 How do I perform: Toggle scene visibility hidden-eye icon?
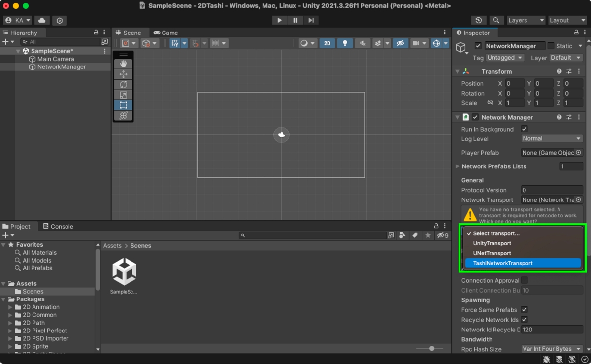click(x=400, y=43)
